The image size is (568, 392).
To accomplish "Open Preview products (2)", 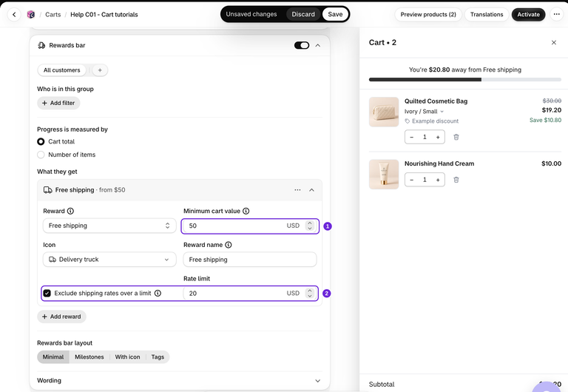I will click(x=428, y=15).
